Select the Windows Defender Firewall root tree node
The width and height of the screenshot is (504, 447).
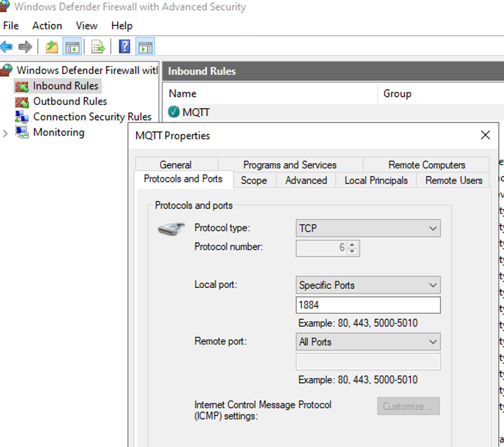[x=87, y=70]
